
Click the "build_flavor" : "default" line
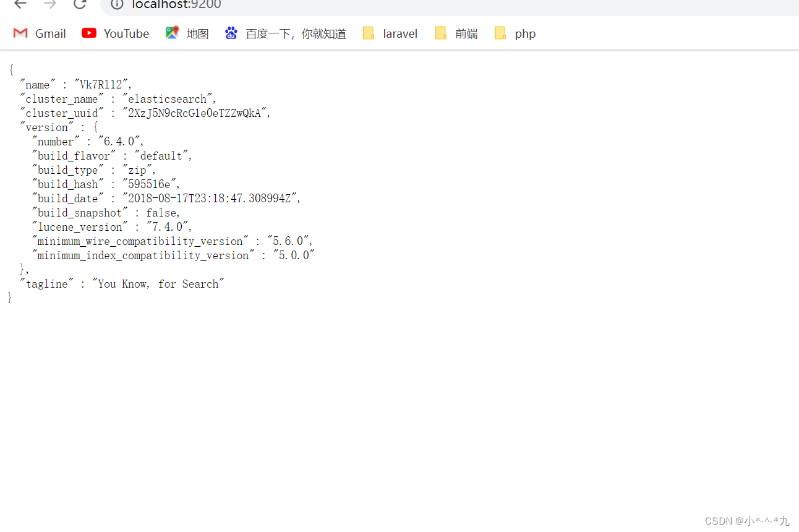tap(112, 156)
